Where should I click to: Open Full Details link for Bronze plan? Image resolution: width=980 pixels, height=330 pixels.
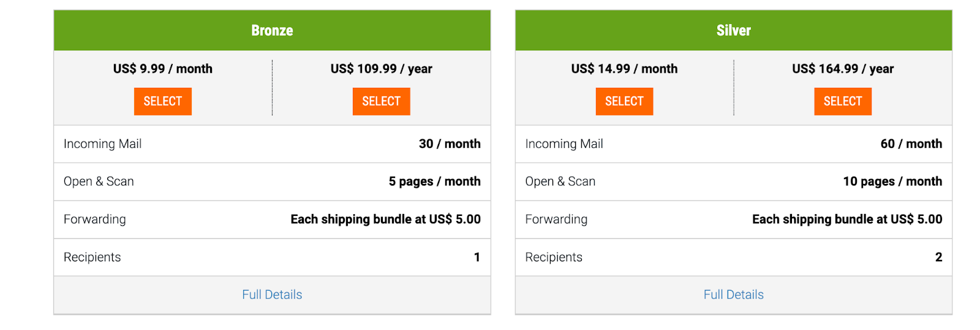coord(272,294)
